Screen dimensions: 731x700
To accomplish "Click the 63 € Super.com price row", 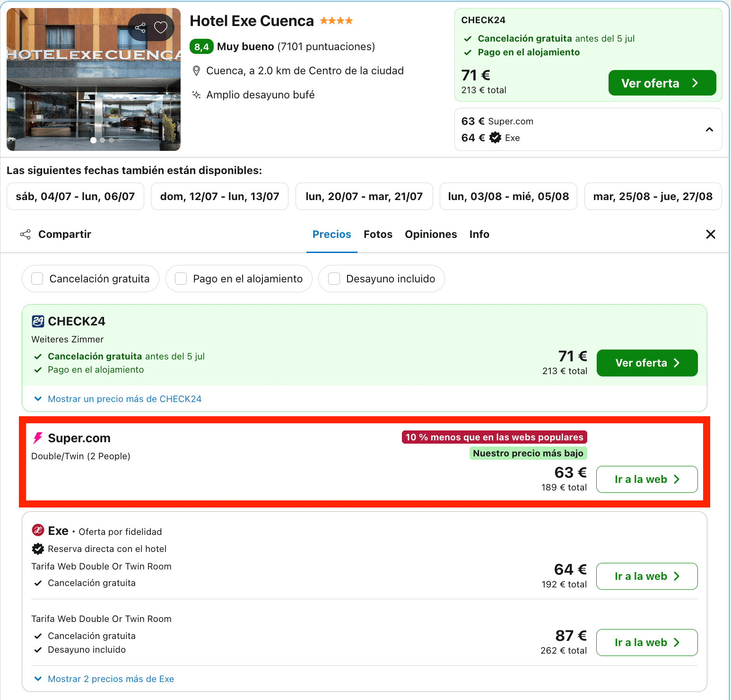I will tap(497, 121).
